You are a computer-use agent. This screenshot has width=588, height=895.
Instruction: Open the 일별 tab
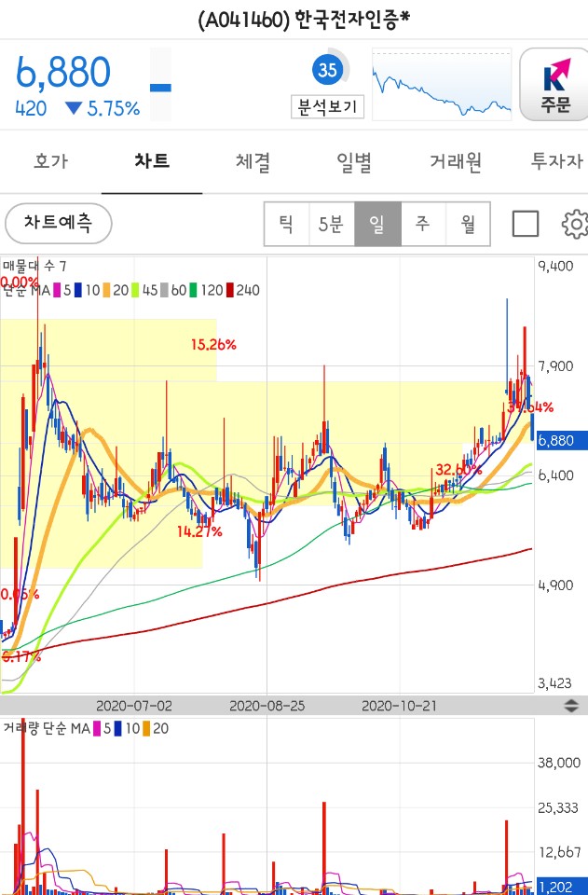(x=353, y=161)
